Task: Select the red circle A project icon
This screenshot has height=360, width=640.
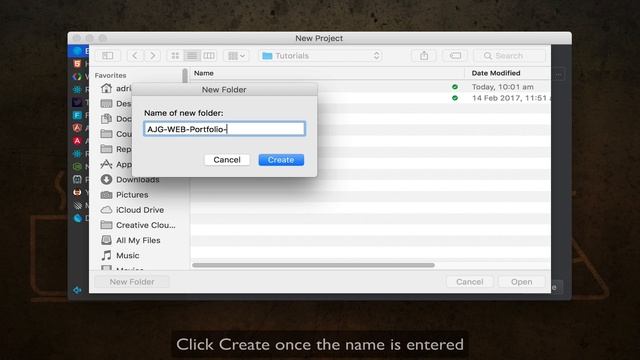Action: pos(77,141)
